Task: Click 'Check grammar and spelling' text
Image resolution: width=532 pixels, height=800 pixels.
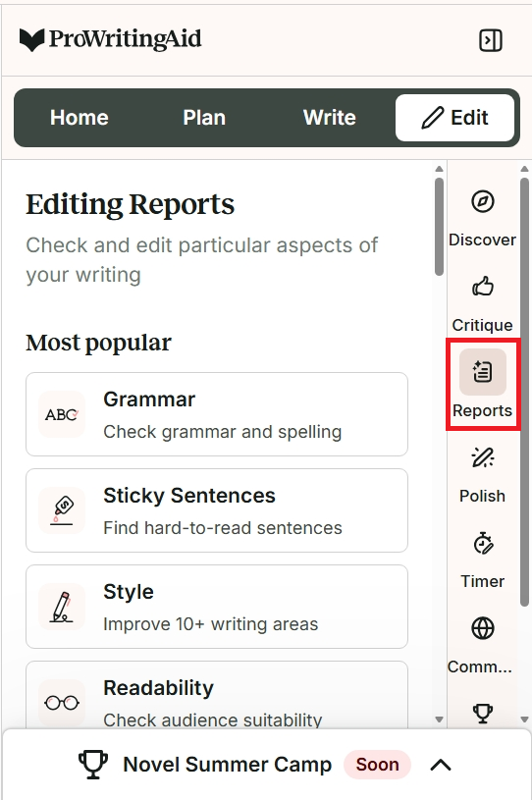Action: click(223, 432)
